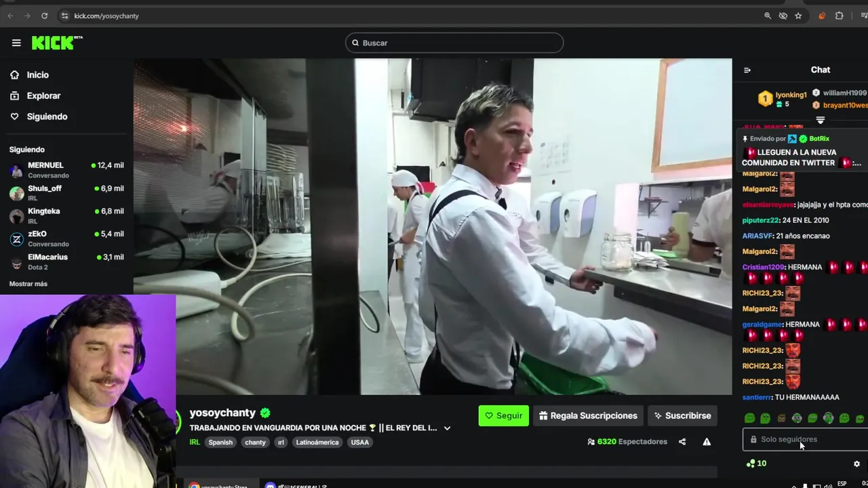
Task: Click username ARIASVF in chat
Action: 757,236
